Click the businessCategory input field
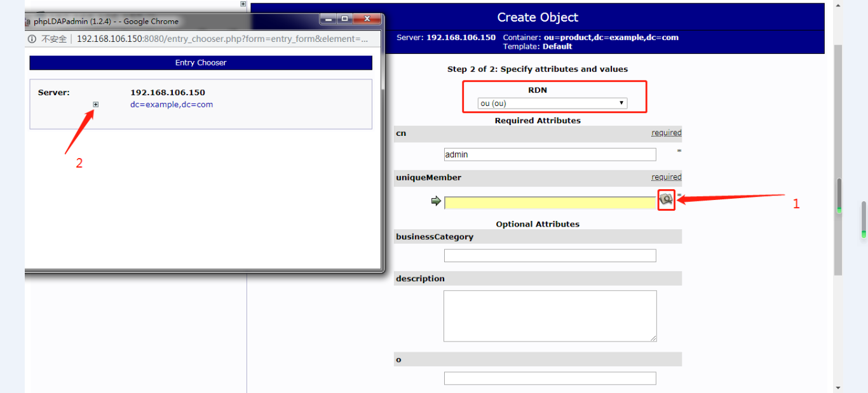Screen dimensions: 868x393 pyautogui.click(x=550, y=255)
